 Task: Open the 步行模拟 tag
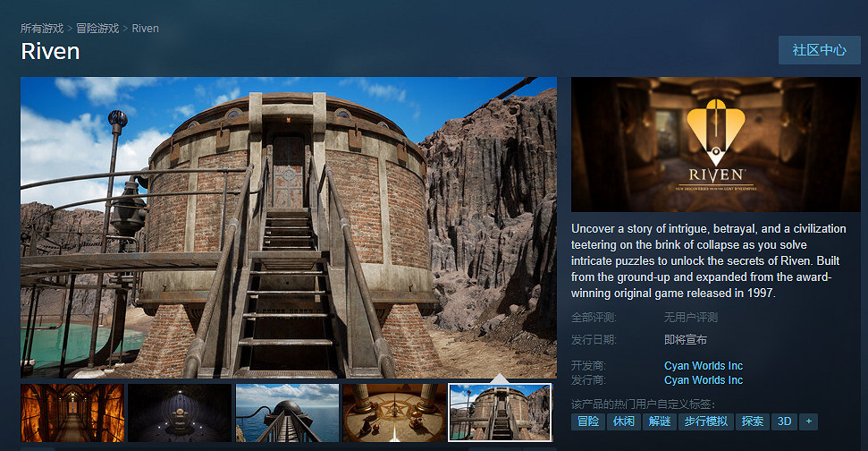point(705,421)
